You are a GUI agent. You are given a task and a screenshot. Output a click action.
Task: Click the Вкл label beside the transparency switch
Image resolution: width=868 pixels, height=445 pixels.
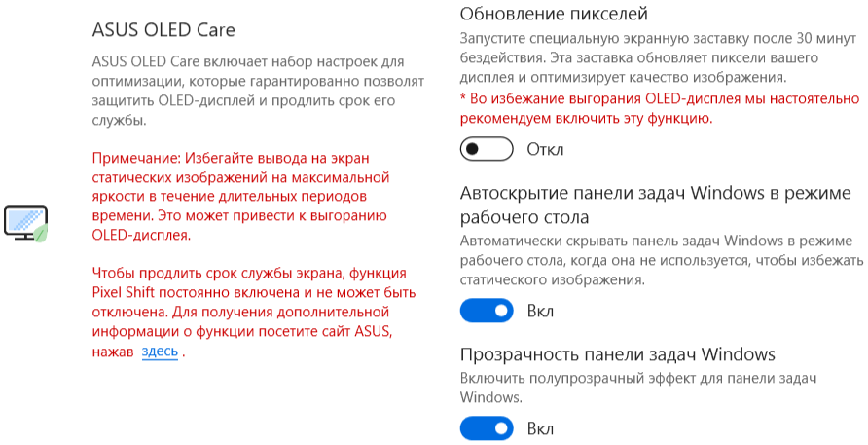[540, 428]
